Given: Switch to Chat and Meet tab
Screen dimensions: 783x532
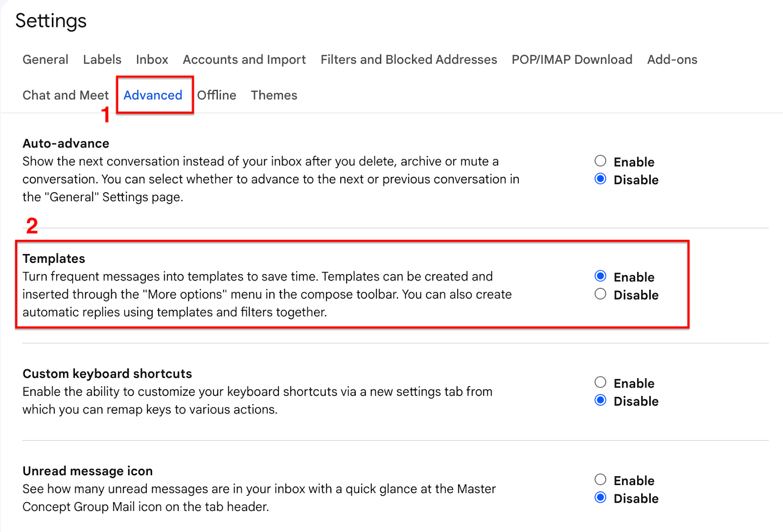Looking at the screenshot, I should [x=66, y=95].
